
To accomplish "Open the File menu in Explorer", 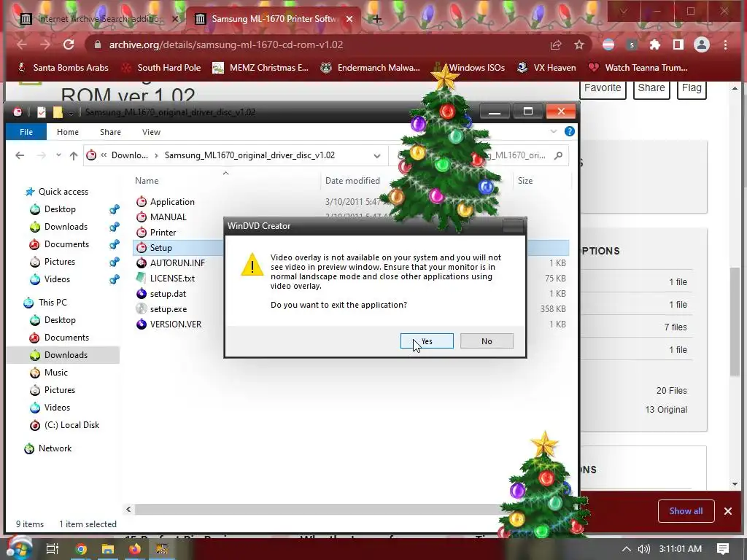I will (x=26, y=132).
